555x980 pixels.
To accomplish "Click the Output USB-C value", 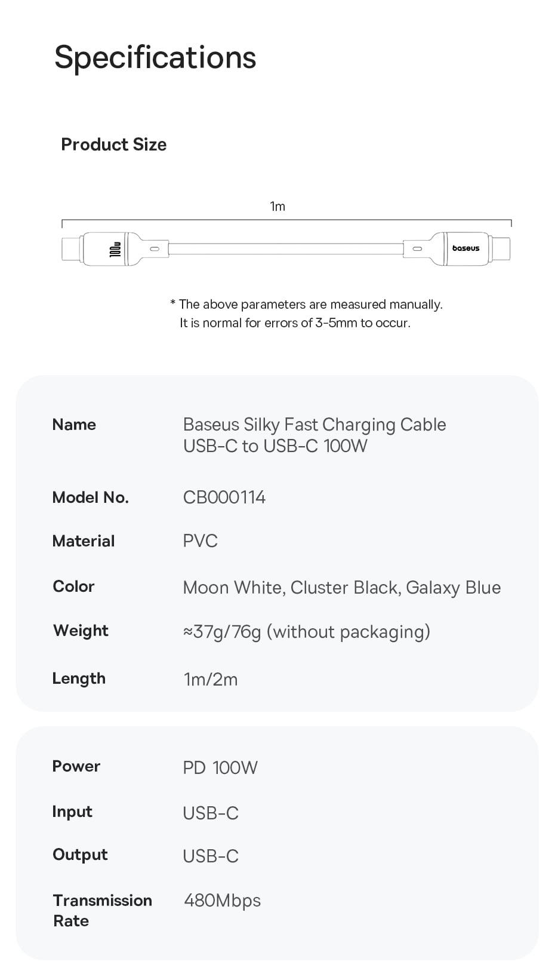I will 211,856.
